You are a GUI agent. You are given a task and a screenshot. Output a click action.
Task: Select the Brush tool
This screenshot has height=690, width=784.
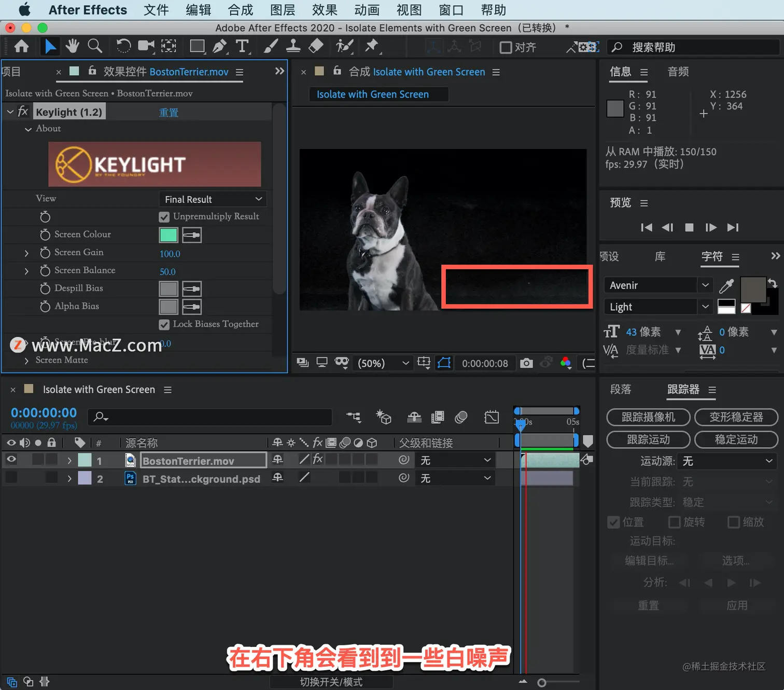point(271,46)
